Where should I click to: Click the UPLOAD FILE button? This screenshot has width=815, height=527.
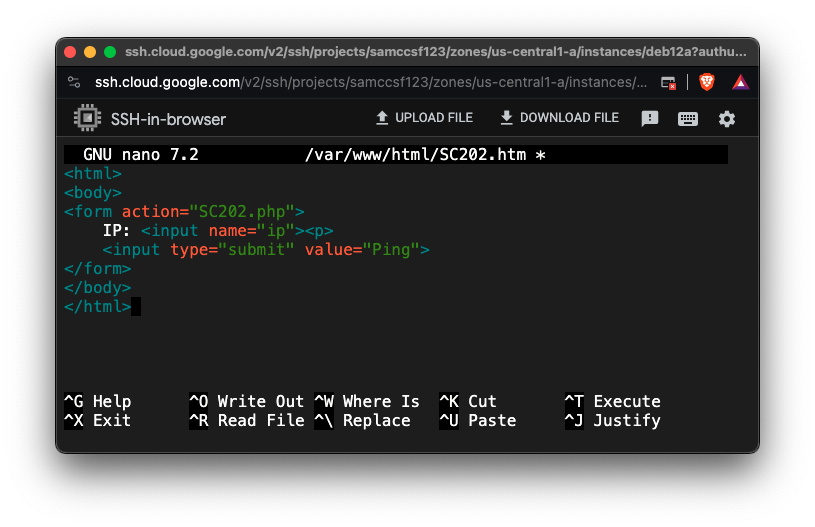[424, 118]
